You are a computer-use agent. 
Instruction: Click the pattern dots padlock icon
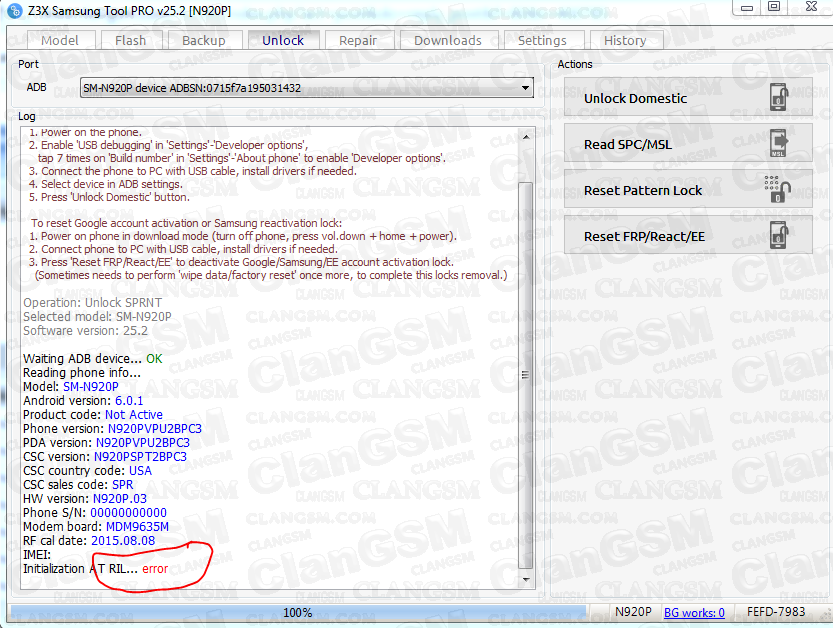click(778, 190)
